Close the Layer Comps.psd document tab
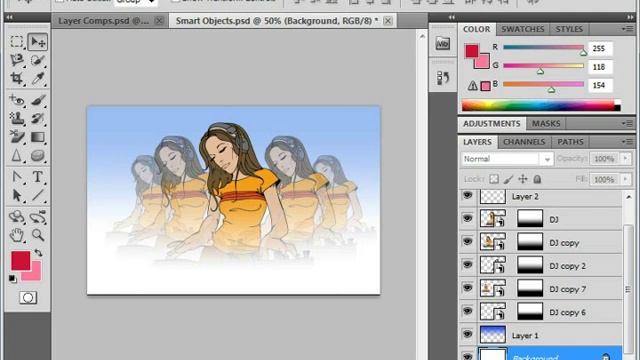 point(159,21)
